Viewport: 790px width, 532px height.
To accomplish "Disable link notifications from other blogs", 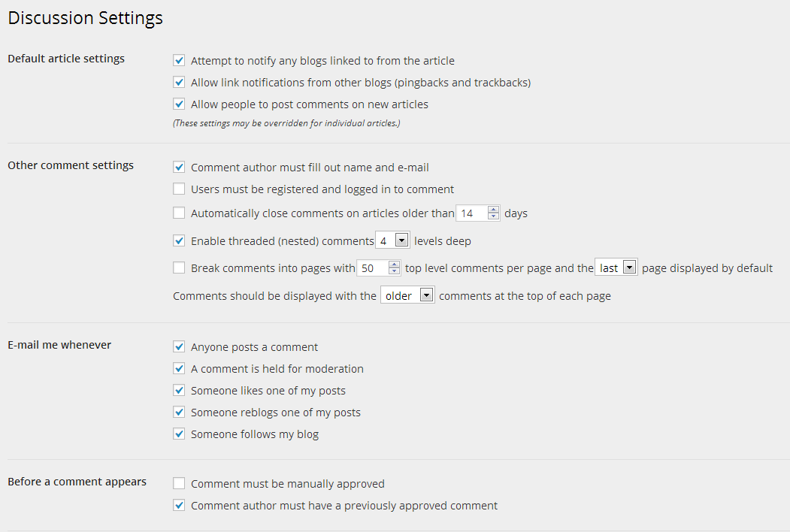I will (179, 82).
